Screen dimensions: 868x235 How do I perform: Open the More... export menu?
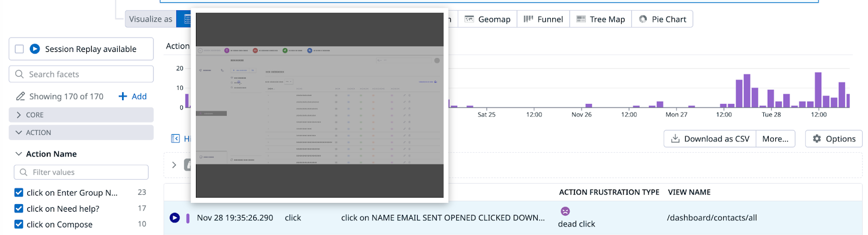775,139
